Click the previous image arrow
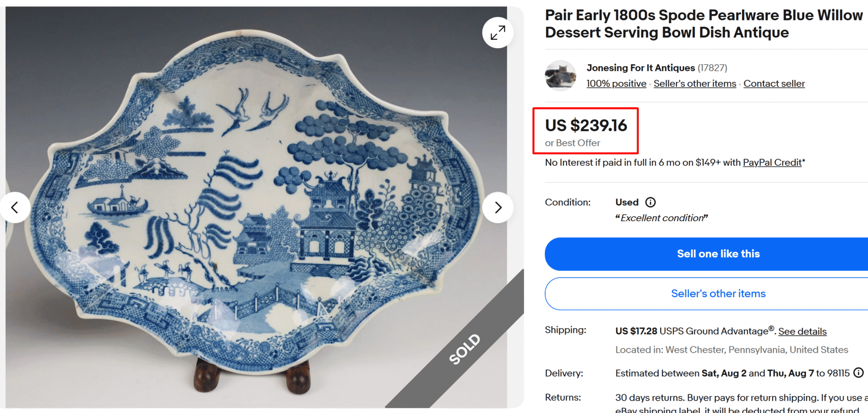Image resolution: width=868 pixels, height=413 pixels. click(15, 207)
